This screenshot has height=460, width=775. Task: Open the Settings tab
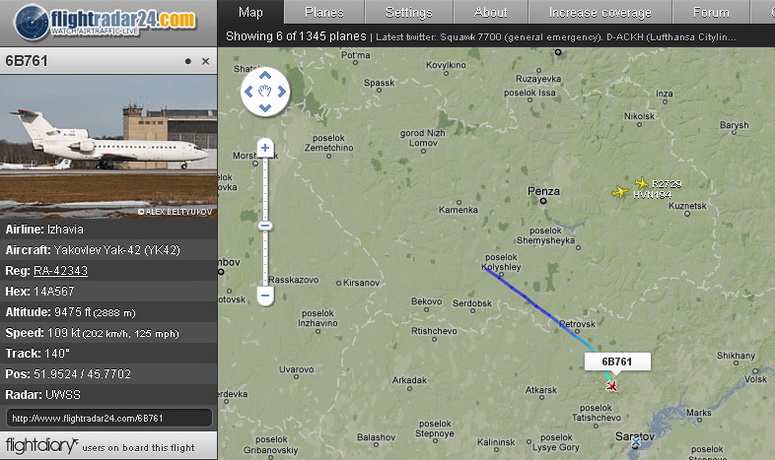click(x=409, y=12)
